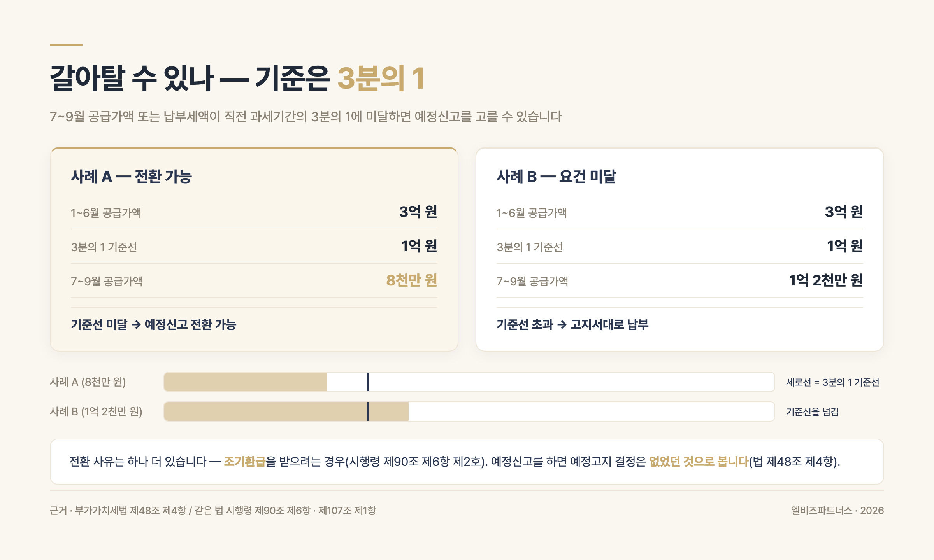Click the '3억 원' amount in 사례 A

tap(418, 212)
